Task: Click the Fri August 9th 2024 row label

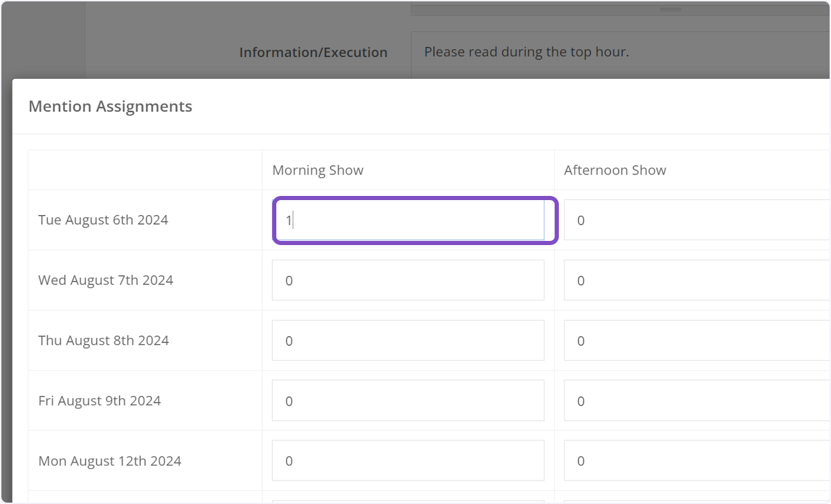Action: click(99, 401)
